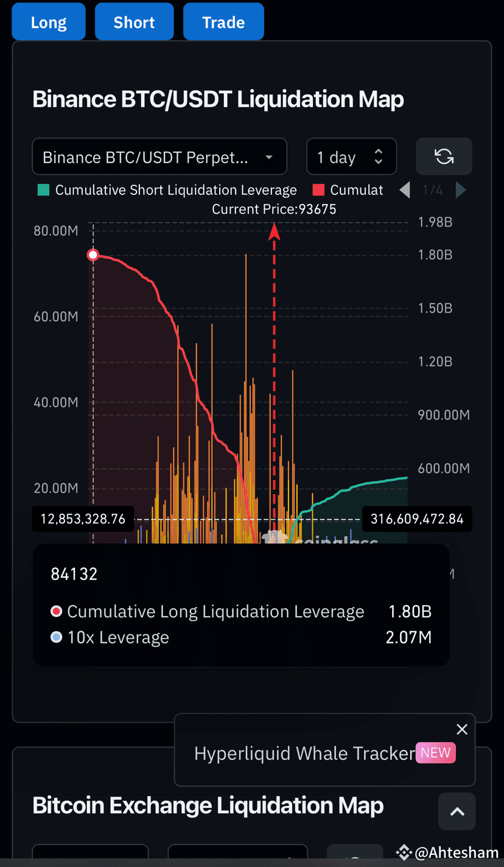Viewport: 504px width, 867px height.
Task: Switch to the Short tab
Action: [134, 21]
